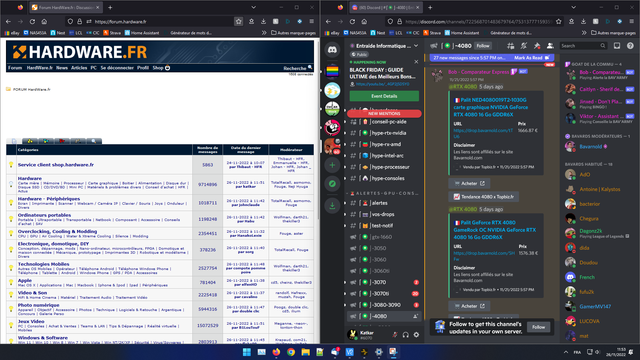The image size is (640, 360).
Task: Click Articles in hardware.fr nav menu
Action: point(79,68)
